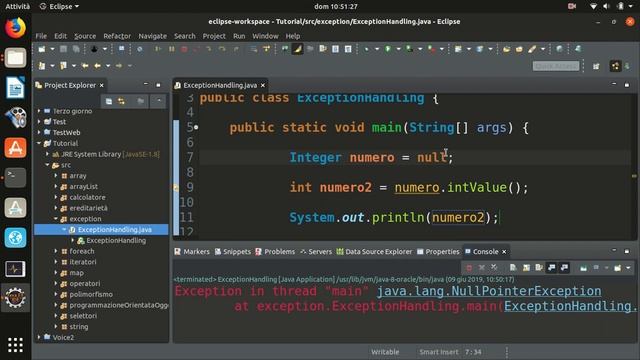Click the red Terminate icon in main toolbar
The image size is (640, 360).
click(x=184, y=49)
